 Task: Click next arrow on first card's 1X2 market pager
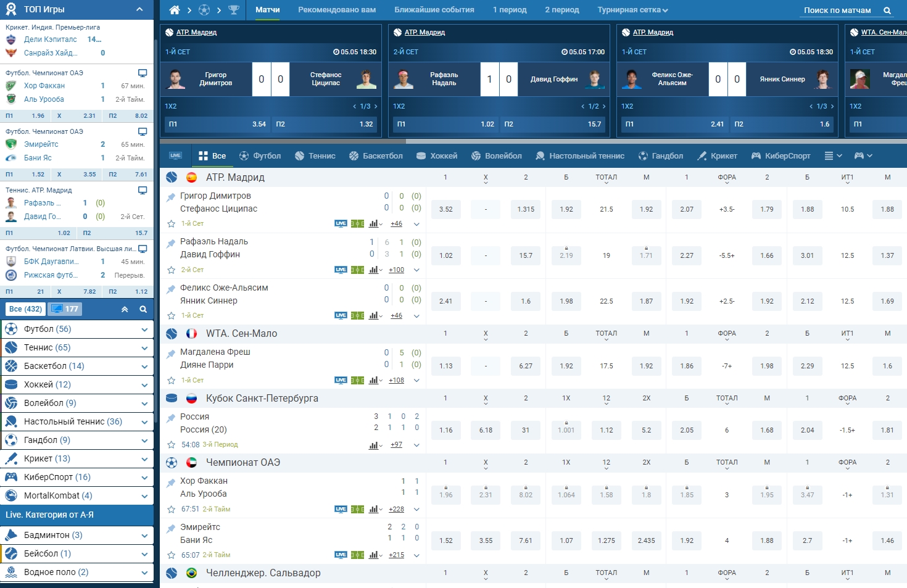[376, 106]
